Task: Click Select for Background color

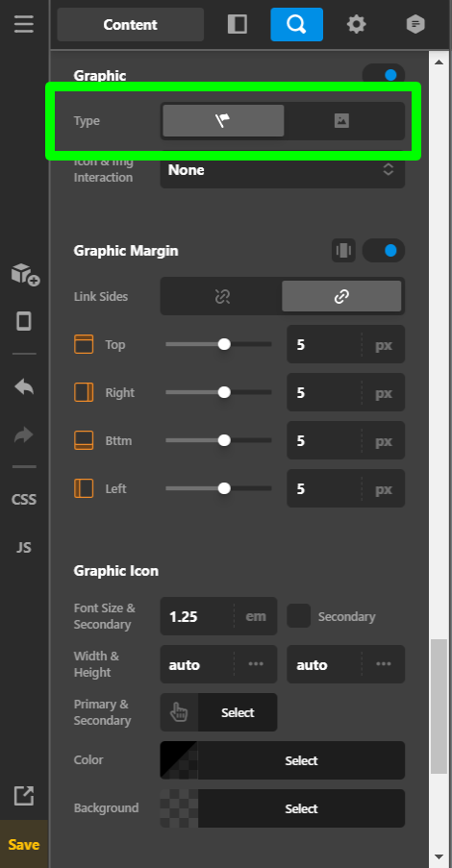Action: point(301,808)
